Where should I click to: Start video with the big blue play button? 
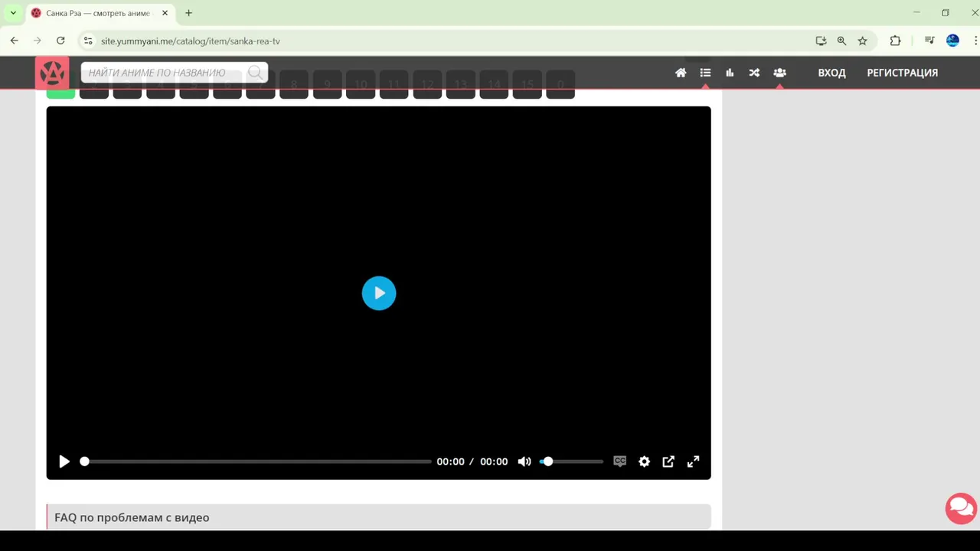tap(379, 293)
